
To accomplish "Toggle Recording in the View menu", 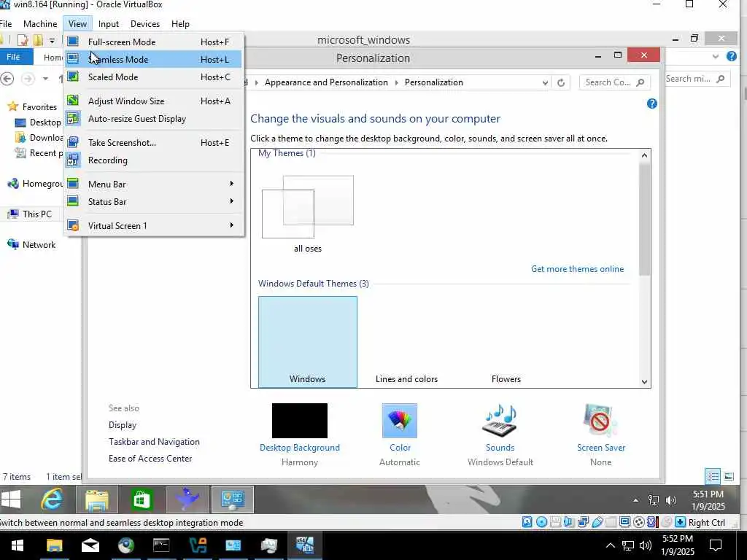I will coord(153,160).
